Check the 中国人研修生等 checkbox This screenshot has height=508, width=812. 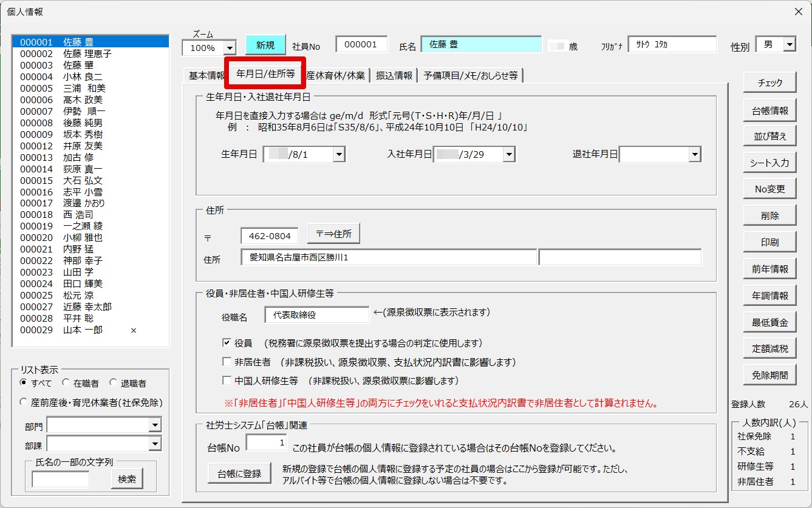(x=227, y=381)
